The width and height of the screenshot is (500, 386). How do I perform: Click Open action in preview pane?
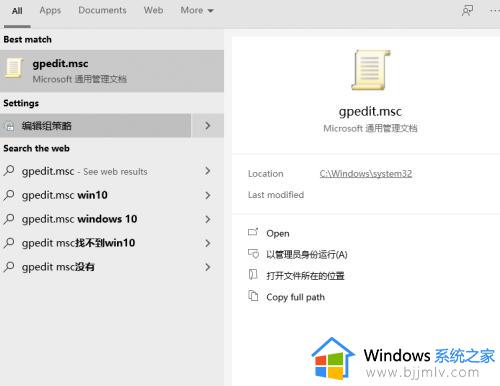pos(277,233)
